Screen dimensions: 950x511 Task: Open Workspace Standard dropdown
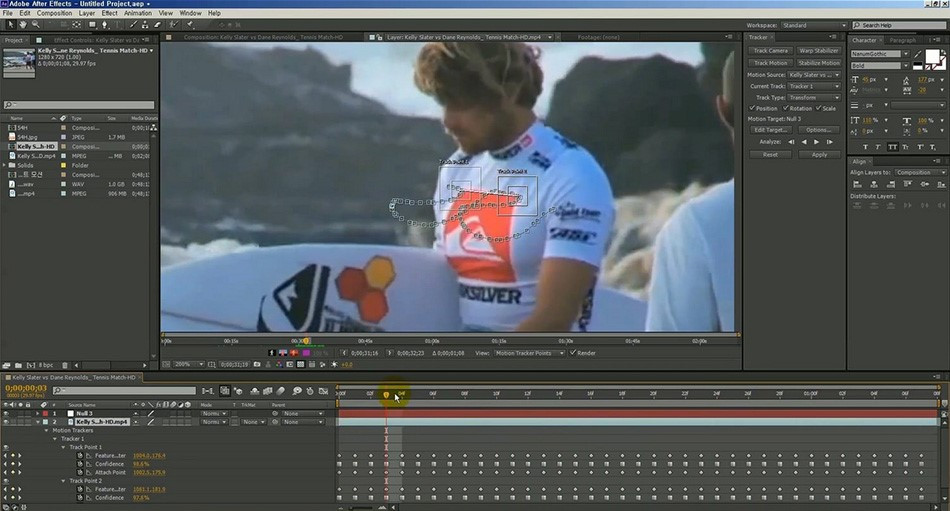click(x=814, y=25)
